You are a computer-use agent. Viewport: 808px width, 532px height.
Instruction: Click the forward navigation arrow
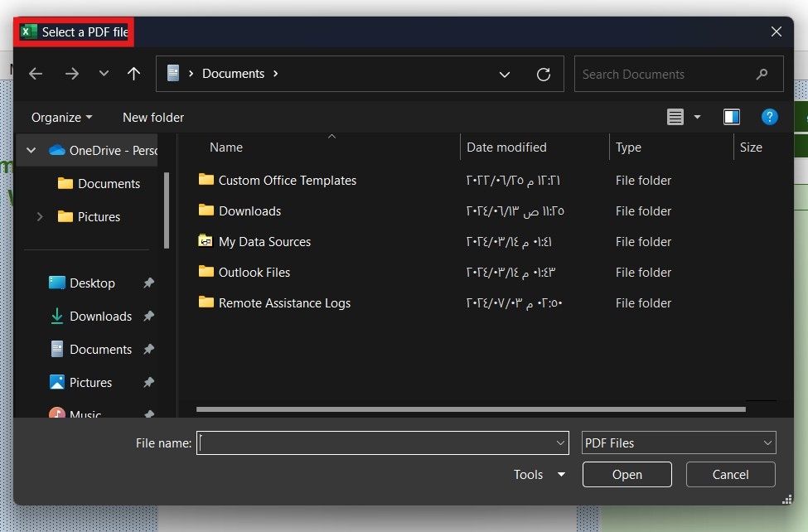click(72, 74)
